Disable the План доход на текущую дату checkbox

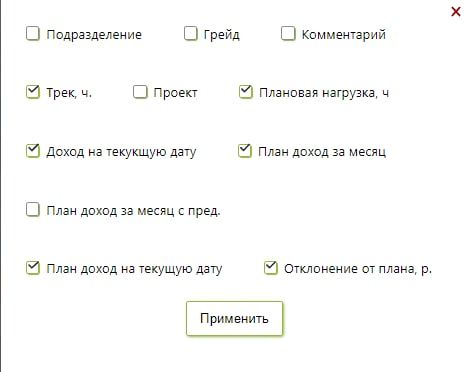tap(33, 268)
